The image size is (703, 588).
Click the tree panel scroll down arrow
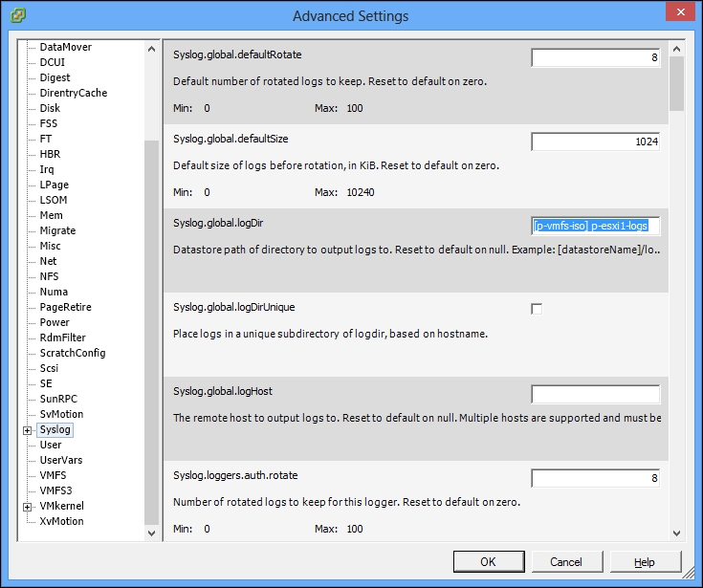[x=151, y=534]
